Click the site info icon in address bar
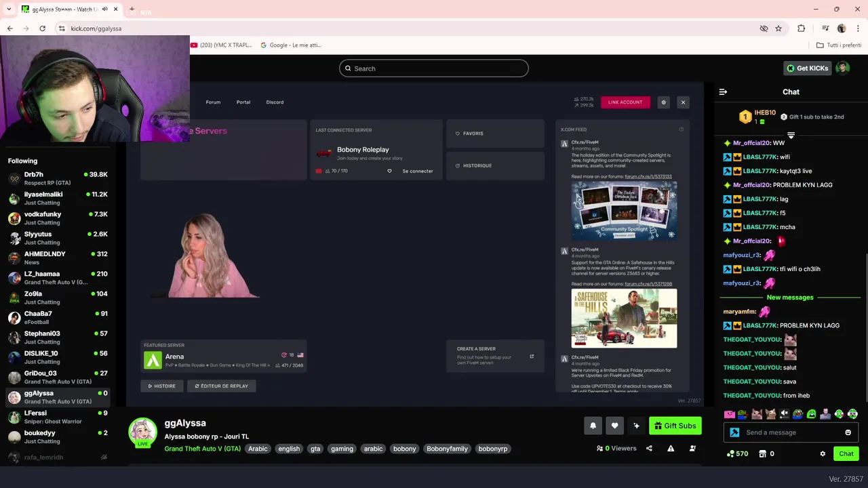 [62, 28]
